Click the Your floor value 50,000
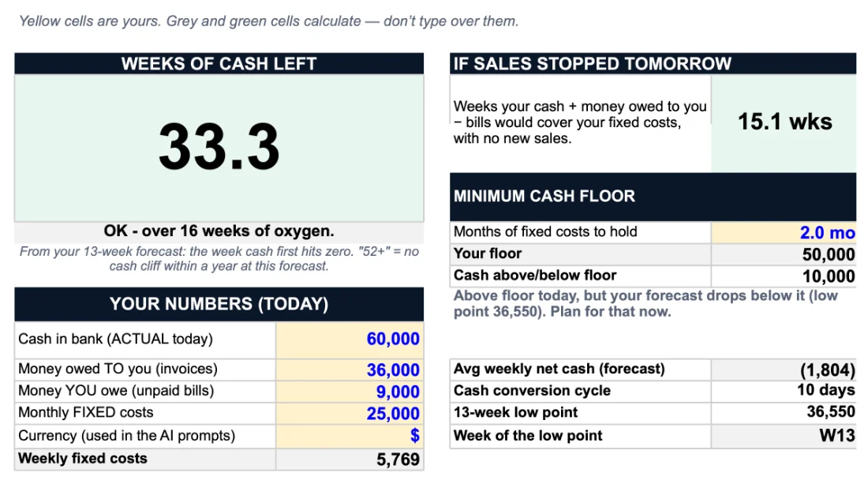This screenshot has width=868, height=484. coord(784,254)
